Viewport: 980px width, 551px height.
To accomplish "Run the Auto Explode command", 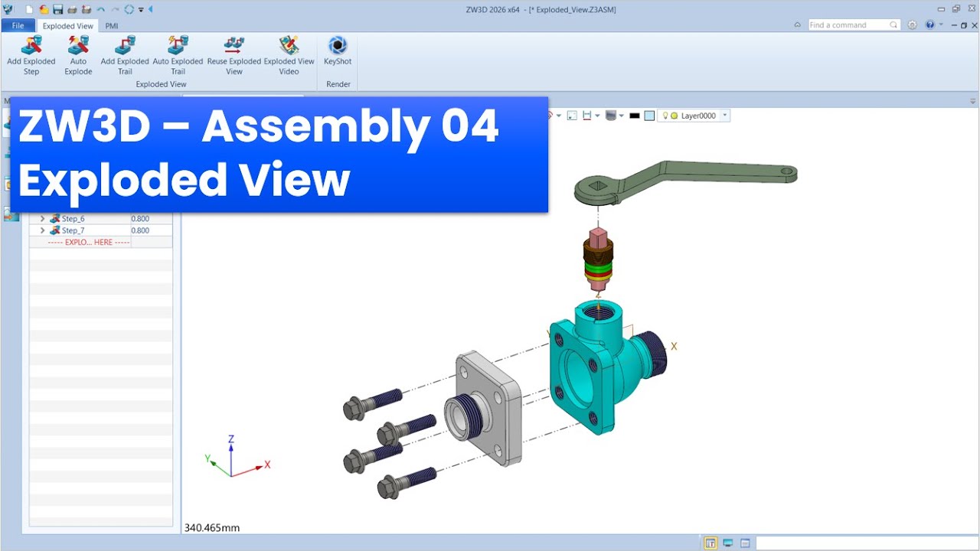I will [x=78, y=55].
